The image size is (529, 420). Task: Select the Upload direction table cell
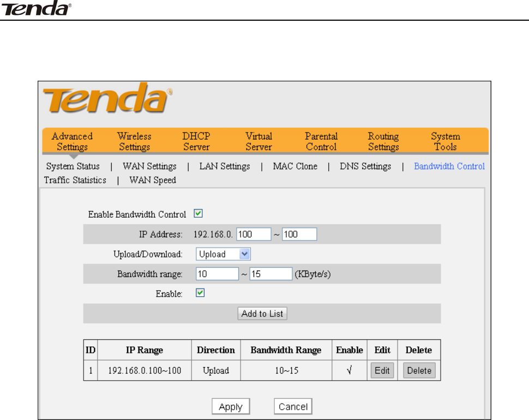pos(216,370)
